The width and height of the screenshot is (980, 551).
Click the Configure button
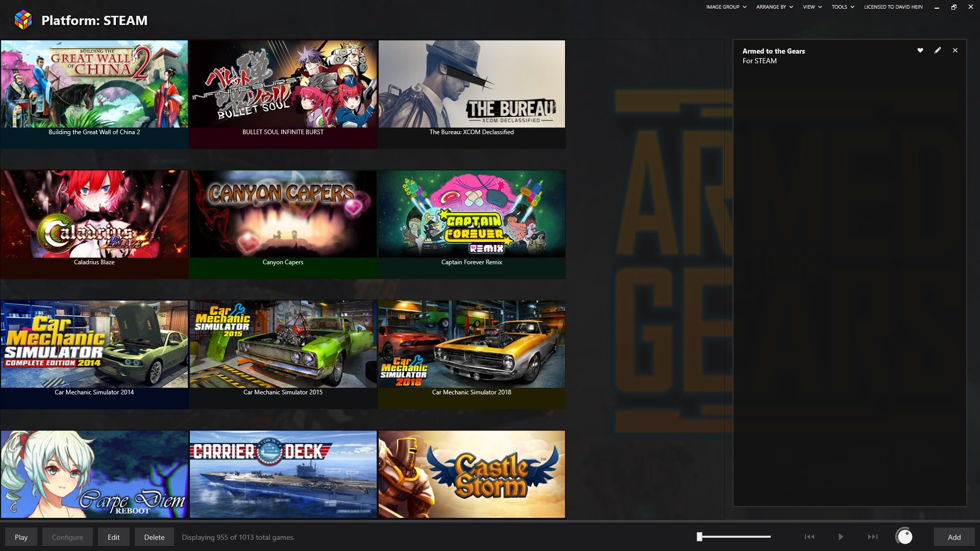click(67, 537)
